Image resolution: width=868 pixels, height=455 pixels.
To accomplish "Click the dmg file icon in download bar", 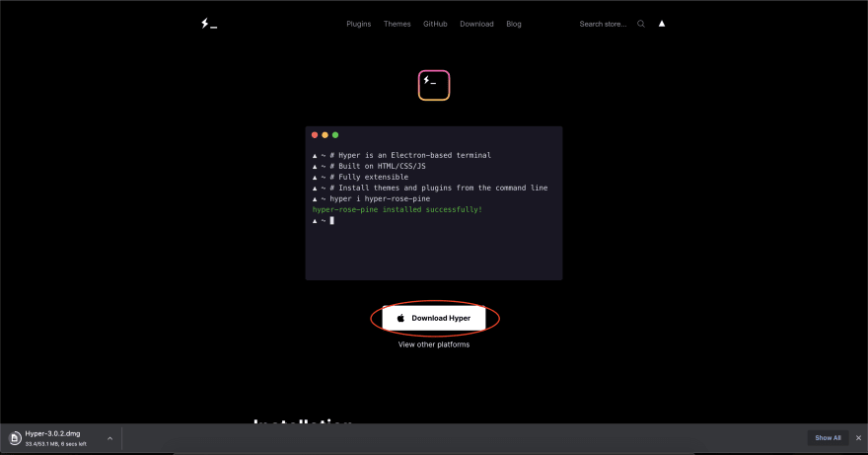I will click(x=15, y=438).
